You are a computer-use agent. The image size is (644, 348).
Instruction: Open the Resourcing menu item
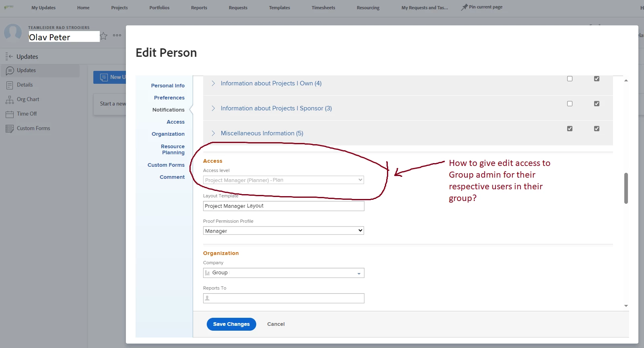coord(368,8)
